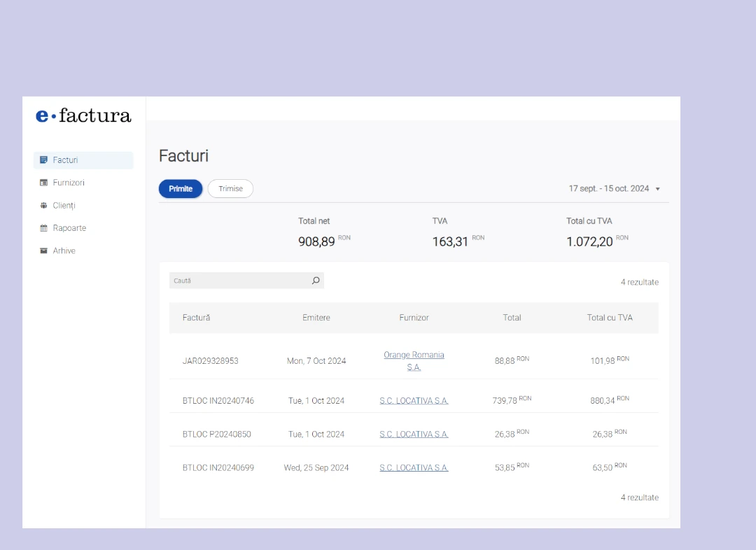Click the date Wed, 25 Sep 2024

point(316,467)
